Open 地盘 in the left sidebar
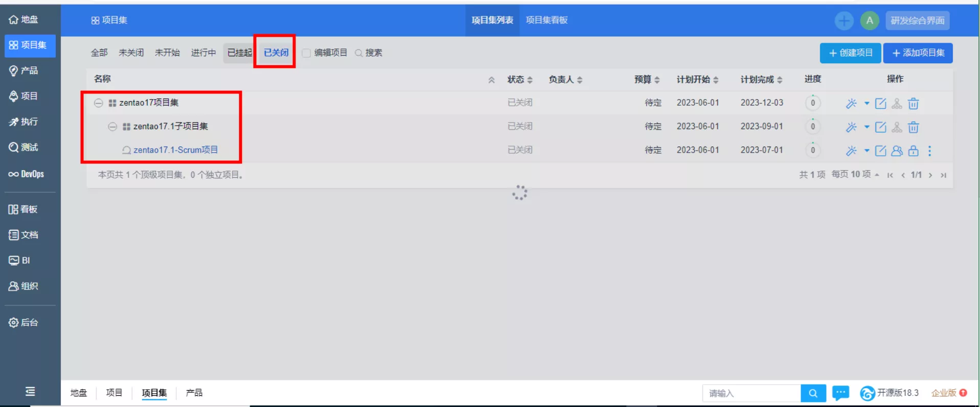Screen dimensions: 980x407 [24, 19]
